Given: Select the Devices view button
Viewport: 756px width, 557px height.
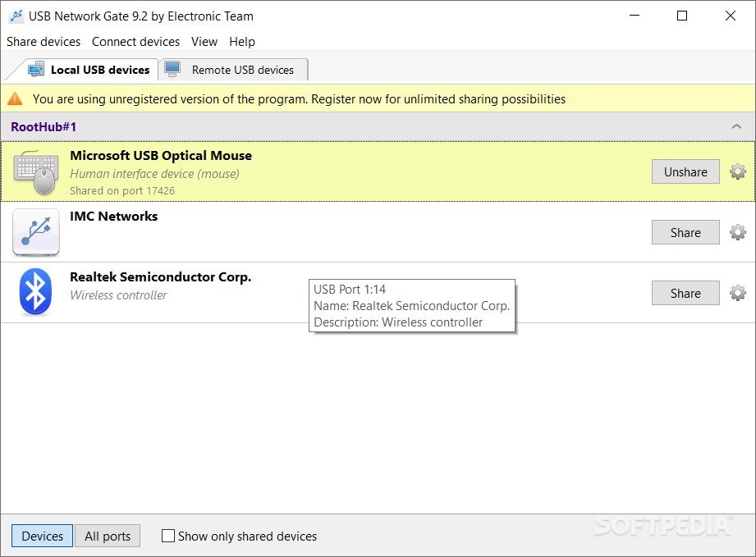Looking at the screenshot, I should pos(43,536).
